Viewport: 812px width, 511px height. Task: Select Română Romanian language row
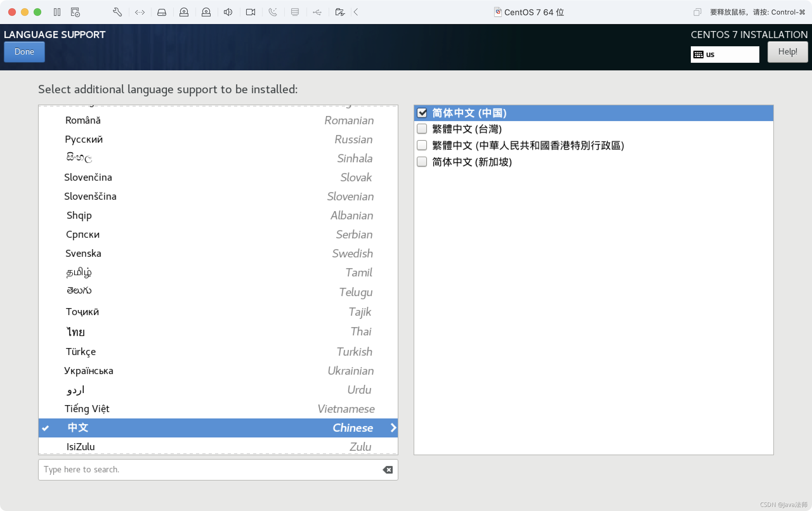pos(218,120)
